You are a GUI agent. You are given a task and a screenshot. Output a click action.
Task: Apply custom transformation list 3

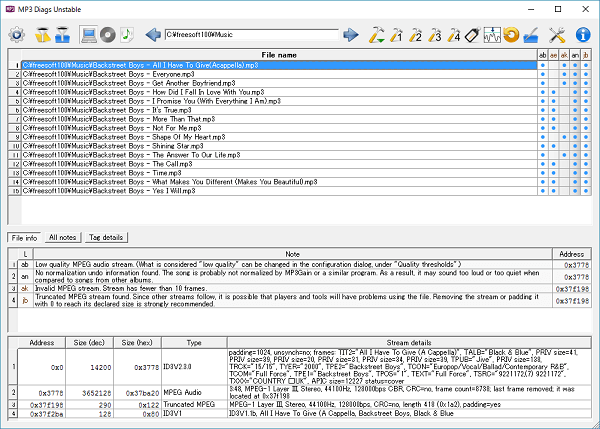pyautogui.click(x=435, y=35)
